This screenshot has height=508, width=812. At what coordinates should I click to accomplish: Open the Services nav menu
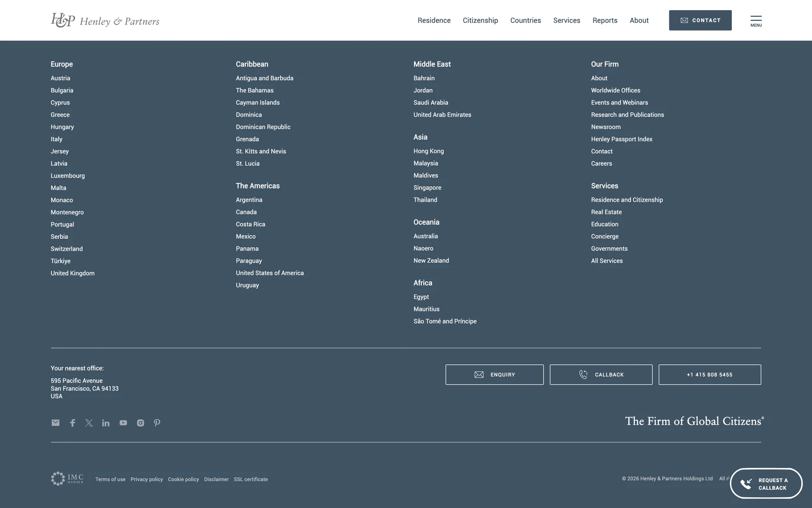pos(566,20)
